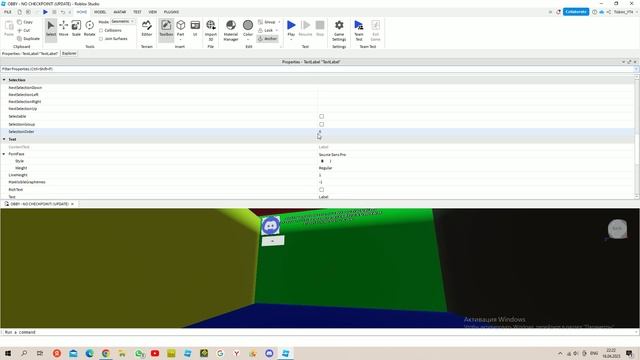Toggle the RichText property checkbox
The height and width of the screenshot is (360, 640).
point(322,190)
